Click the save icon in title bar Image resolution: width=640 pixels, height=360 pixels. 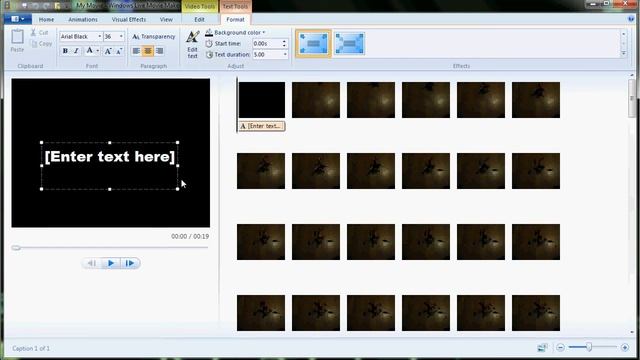click(x=25, y=6)
